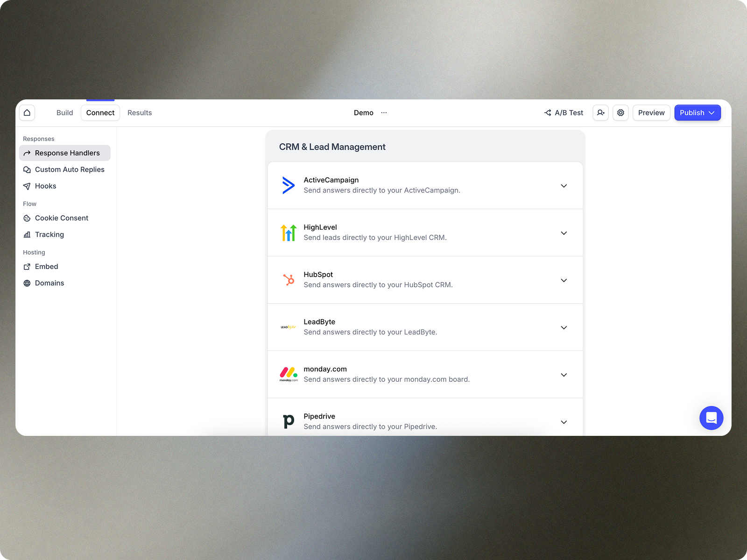This screenshot has width=747, height=560.
Task: Expand the HubSpot integration row
Action: [x=564, y=280]
